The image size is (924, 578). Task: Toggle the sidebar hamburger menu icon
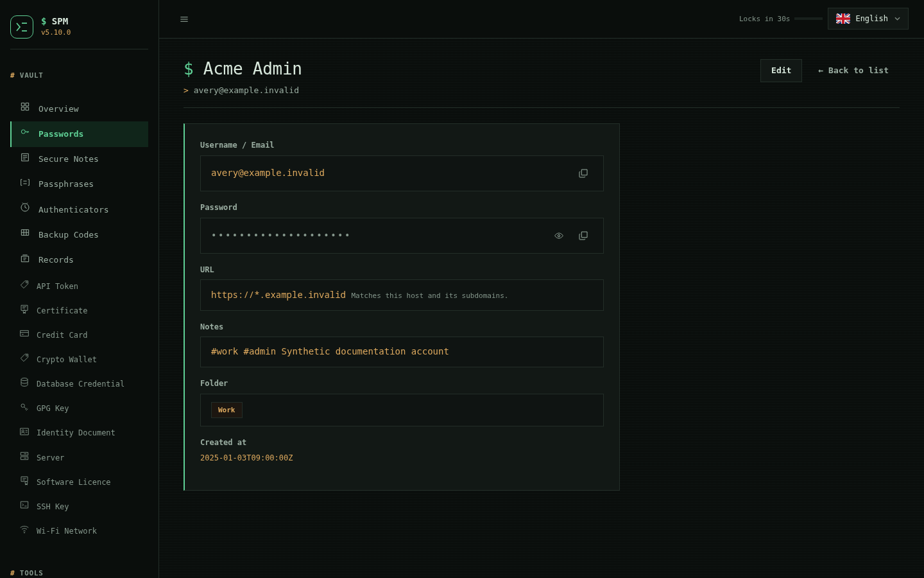click(184, 19)
